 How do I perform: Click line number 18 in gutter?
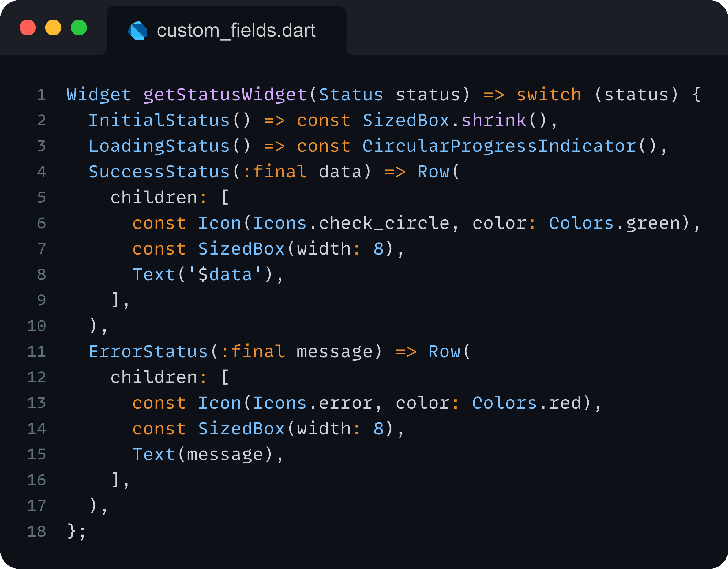click(37, 531)
